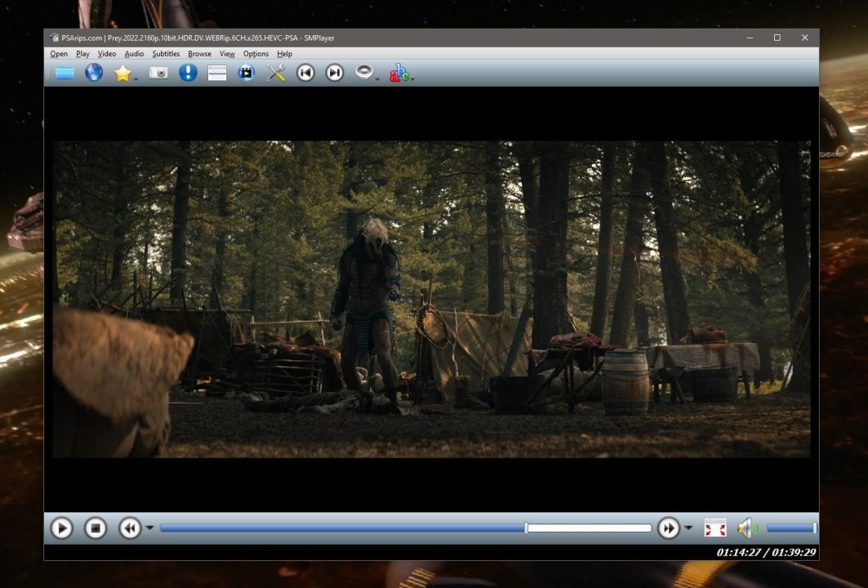The height and width of the screenshot is (588, 868).
Task: Open the Subtitles menu
Action: click(166, 53)
